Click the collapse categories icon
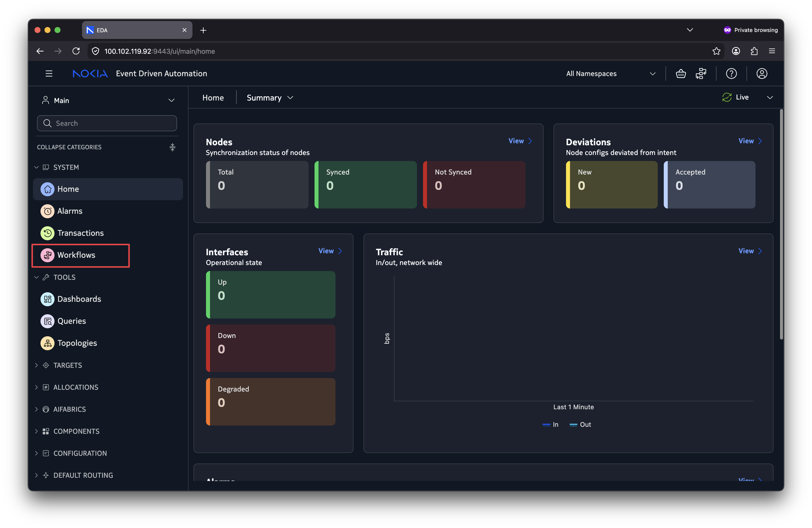Viewport: 812px width, 528px height. [172, 147]
